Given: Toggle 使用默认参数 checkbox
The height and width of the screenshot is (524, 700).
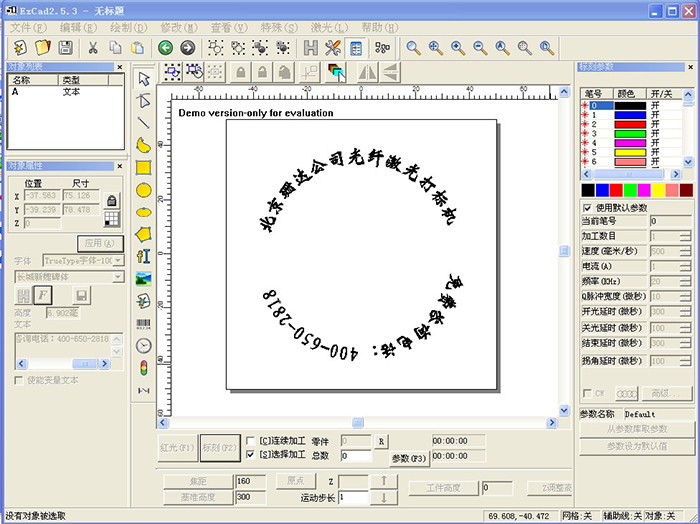Looking at the screenshot, I should point(588,208).
